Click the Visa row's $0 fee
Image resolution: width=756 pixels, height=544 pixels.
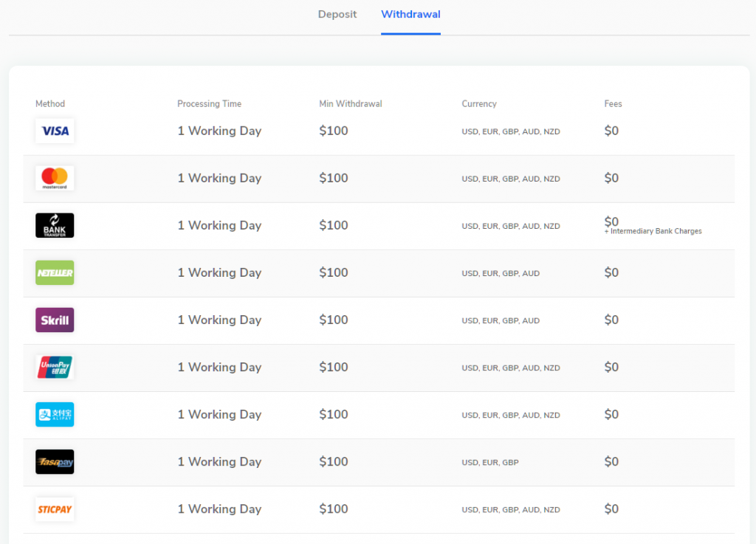click(x=611, y=131)
